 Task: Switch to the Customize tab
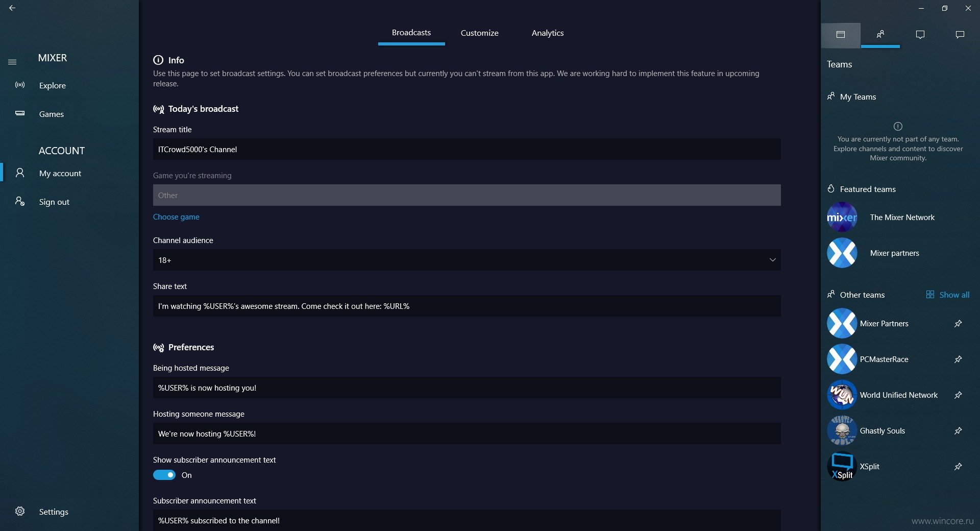[x=479, y=33]
